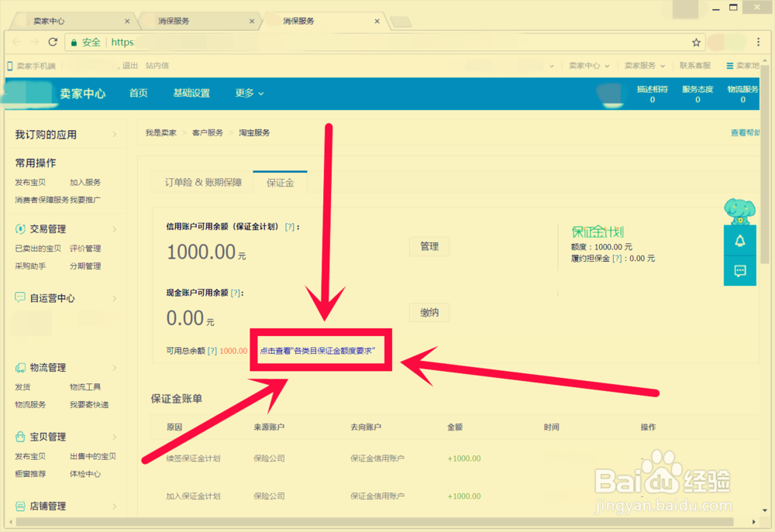This screenshot has height=532, width=775.
Task: Click the 宝贝管理 section icon
Action: (19, 437)
